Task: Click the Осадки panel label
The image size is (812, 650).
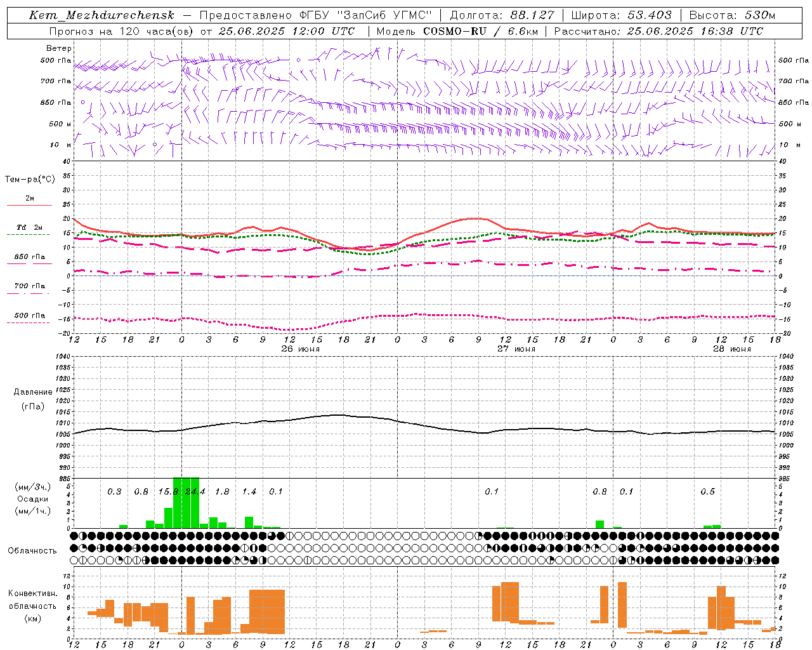Action: click(33, 498)
